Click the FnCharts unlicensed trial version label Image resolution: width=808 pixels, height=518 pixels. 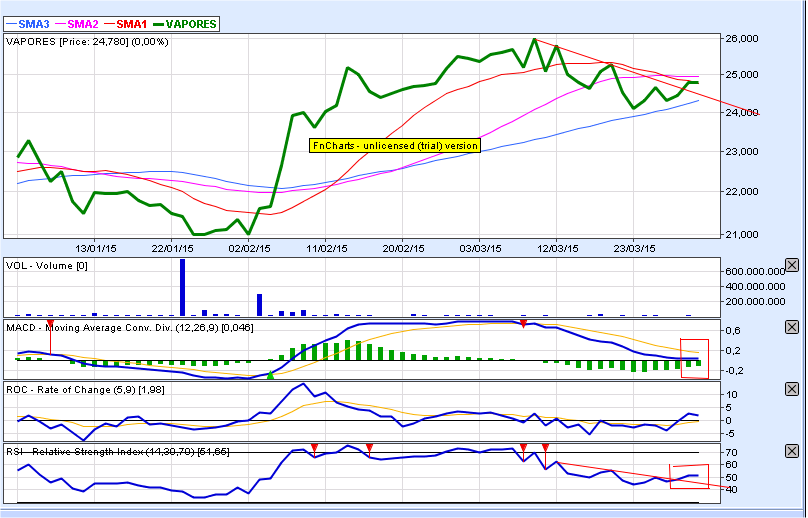(x=395, y=145)
